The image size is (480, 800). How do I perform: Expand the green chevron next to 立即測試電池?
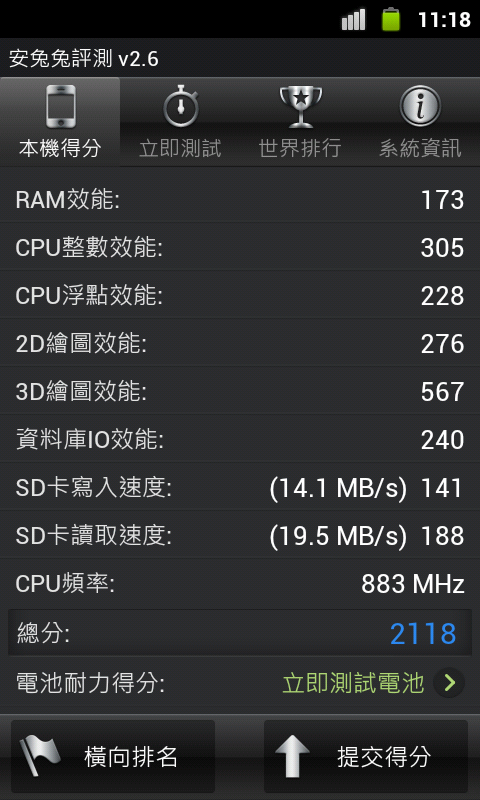449,683
